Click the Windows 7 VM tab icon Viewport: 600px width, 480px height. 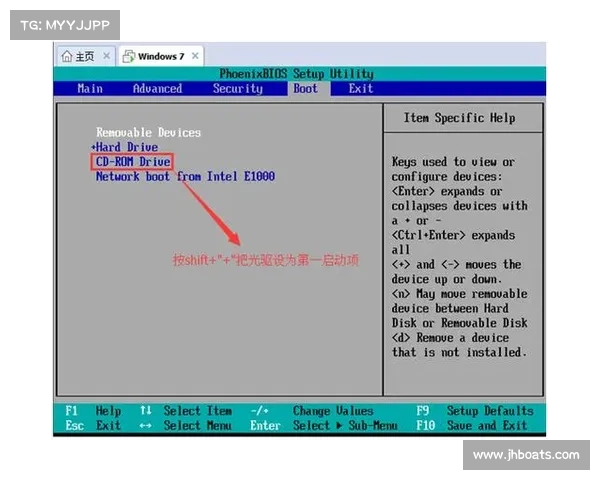pos(129,56)
